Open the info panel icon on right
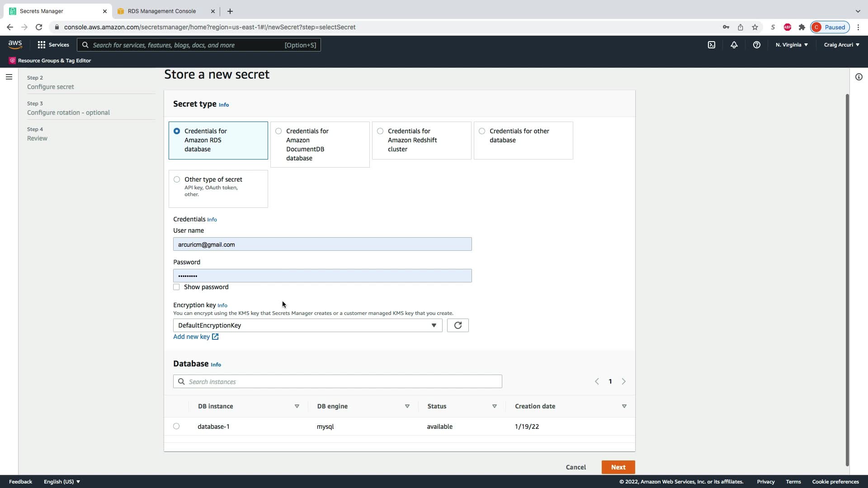868x488 pixels. pyautogui.click(x=859, y=77)
